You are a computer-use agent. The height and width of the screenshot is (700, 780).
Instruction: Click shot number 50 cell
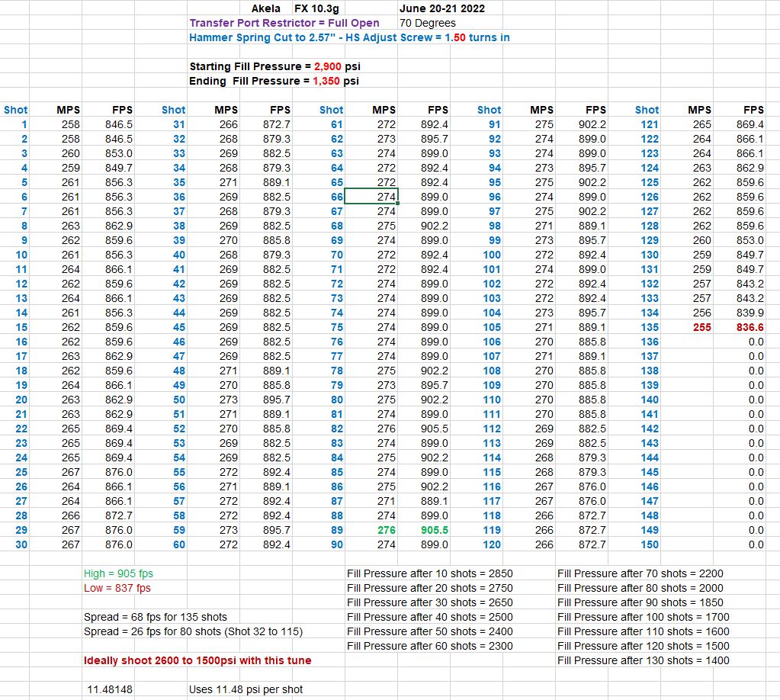pyautogui.click(x=179, y=400)
